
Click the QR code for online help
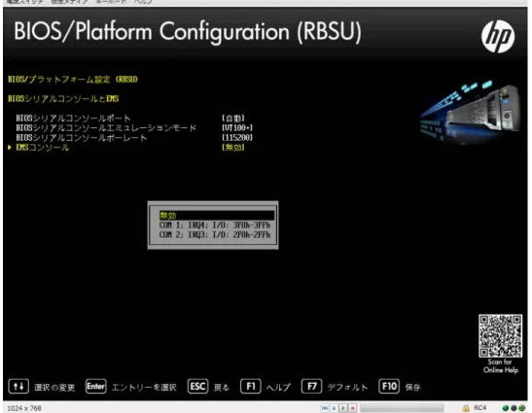(x=501, y=335)
